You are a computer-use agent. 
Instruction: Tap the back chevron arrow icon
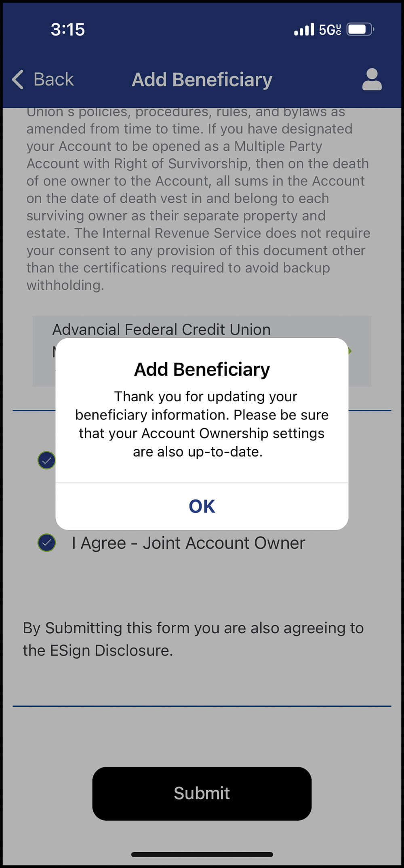(18, 79)
